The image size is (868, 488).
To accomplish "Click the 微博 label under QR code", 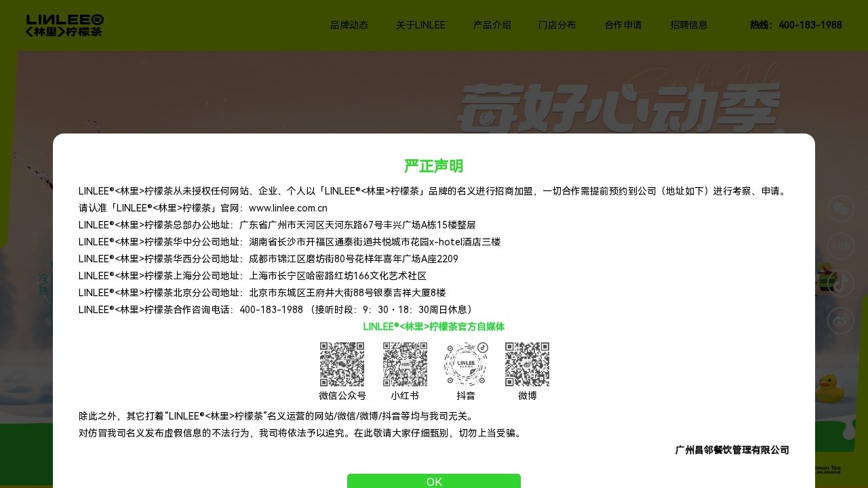I will tap(528, 396).
